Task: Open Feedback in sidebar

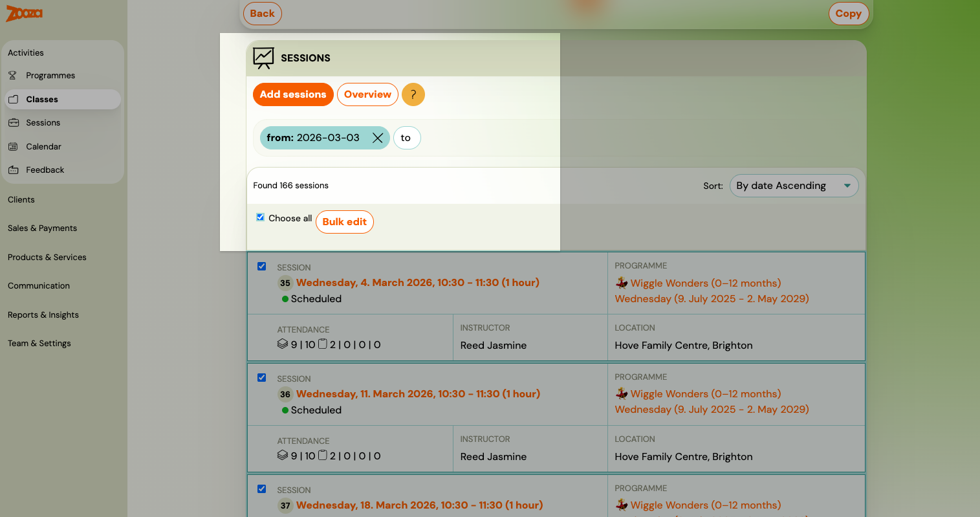Action: point(45,170)
